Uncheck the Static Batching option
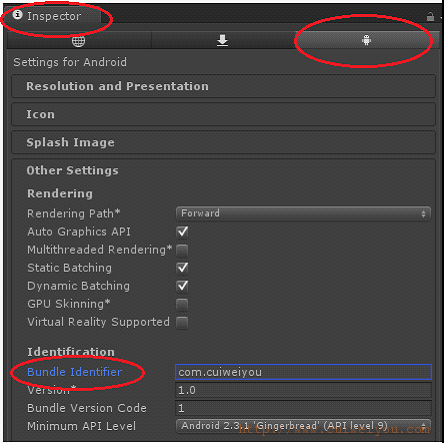 [182, 268]
